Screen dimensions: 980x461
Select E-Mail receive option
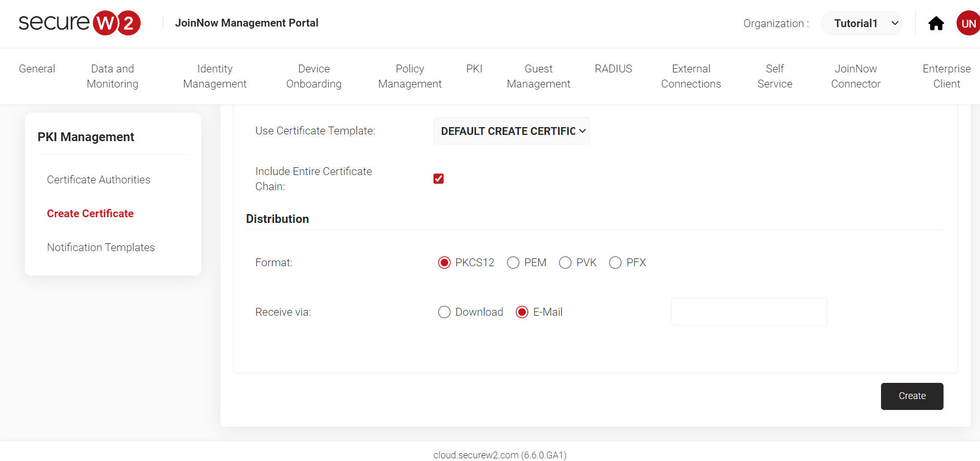click(522, 312)
